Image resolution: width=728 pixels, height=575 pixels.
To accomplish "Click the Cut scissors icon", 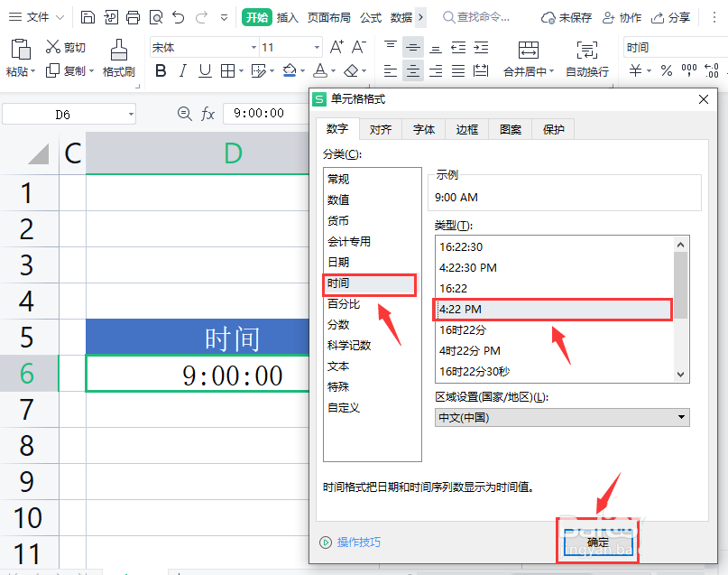I will (53, 47).
